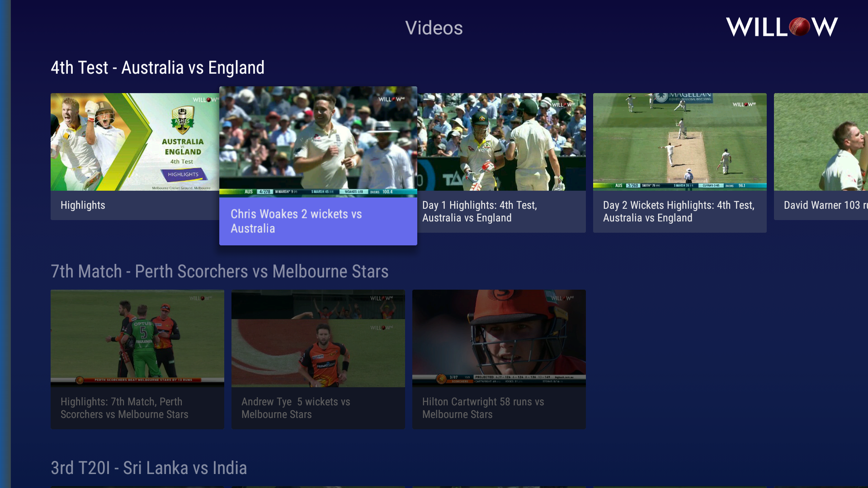Click the Highlights caption under Ashes card

pos(83,205)
